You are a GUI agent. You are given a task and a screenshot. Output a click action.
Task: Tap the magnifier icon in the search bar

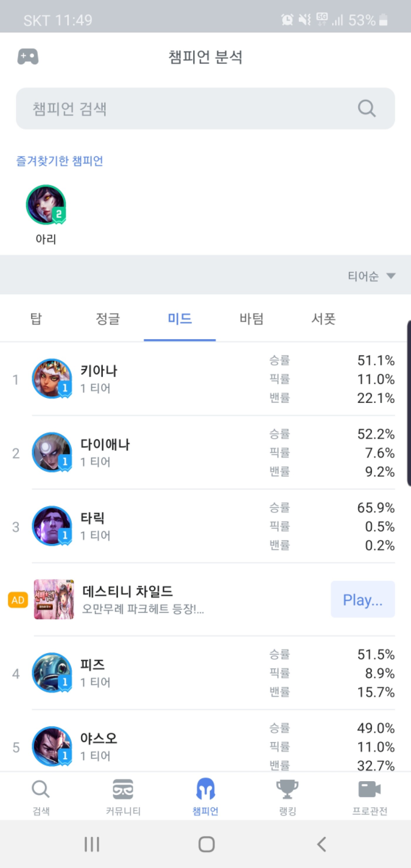[x=366, y=109]
